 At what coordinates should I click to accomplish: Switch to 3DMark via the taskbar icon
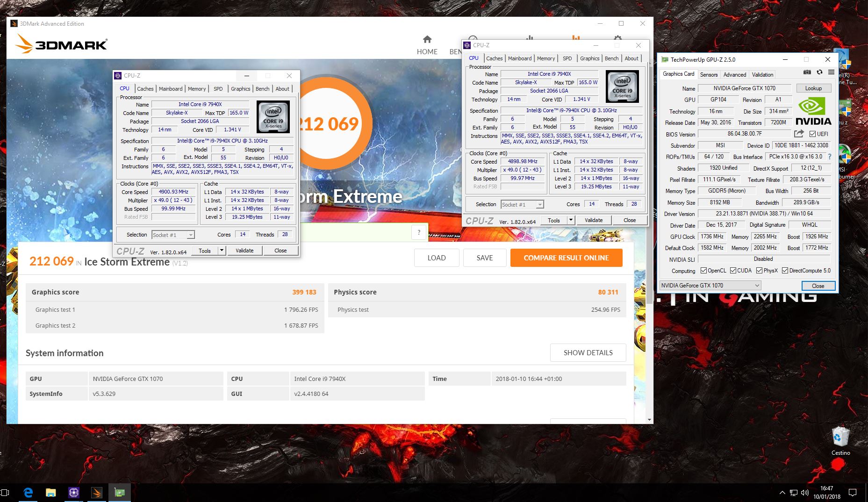pos(96,492)
